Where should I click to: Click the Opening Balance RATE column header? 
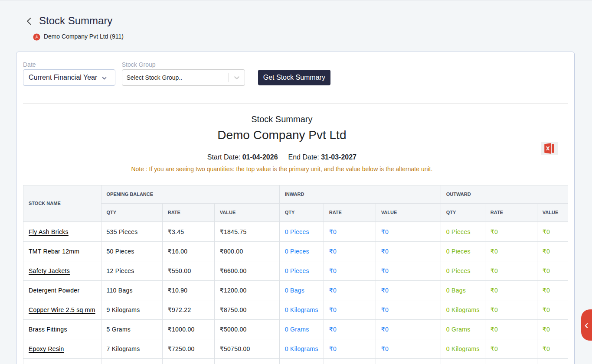tap(188, 212)
